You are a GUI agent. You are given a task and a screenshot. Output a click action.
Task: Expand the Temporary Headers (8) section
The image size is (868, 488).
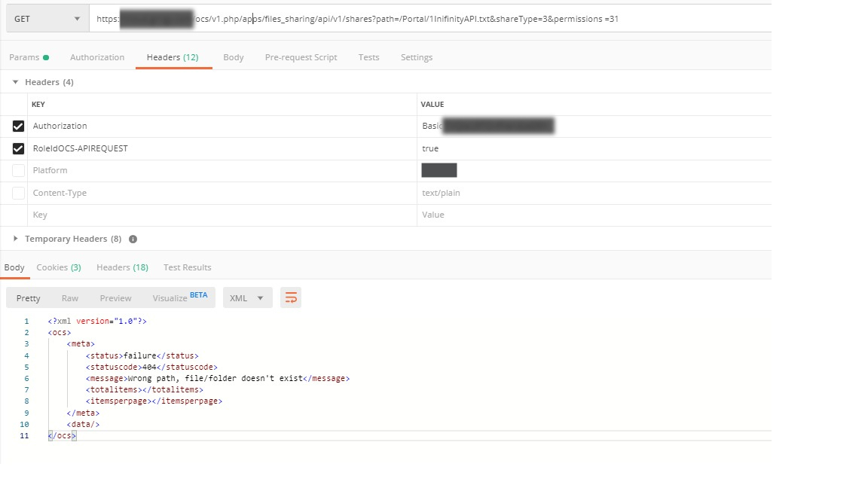tap(16, 238)
